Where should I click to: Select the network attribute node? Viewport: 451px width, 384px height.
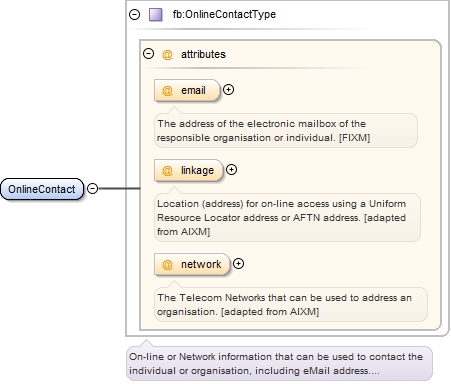click(192, 264)
